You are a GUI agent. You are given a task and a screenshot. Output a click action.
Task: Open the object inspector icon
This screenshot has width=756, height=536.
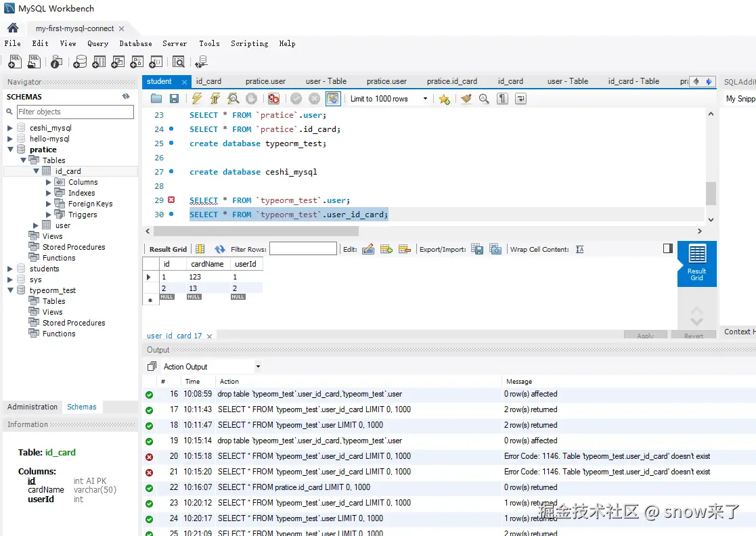click(56, 61)
